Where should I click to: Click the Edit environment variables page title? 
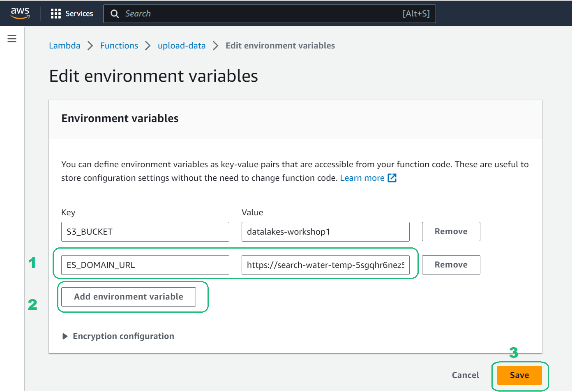154,76
